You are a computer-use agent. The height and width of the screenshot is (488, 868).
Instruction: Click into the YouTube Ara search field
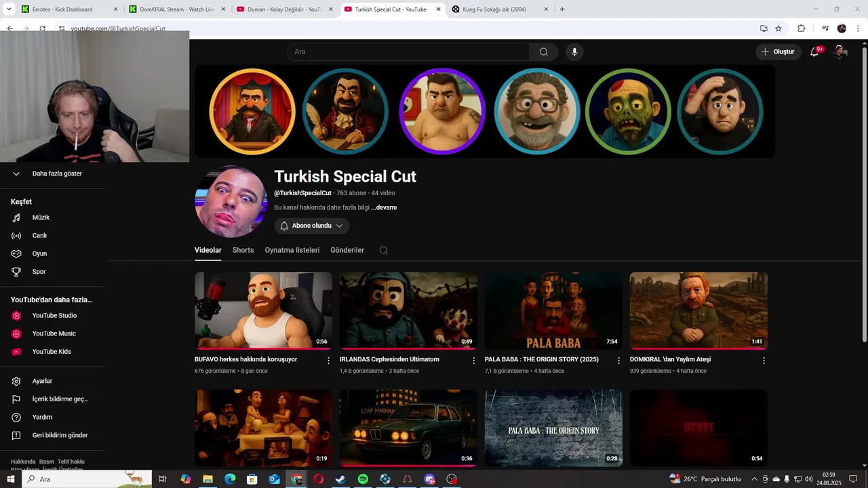click(x=408, y=52)
